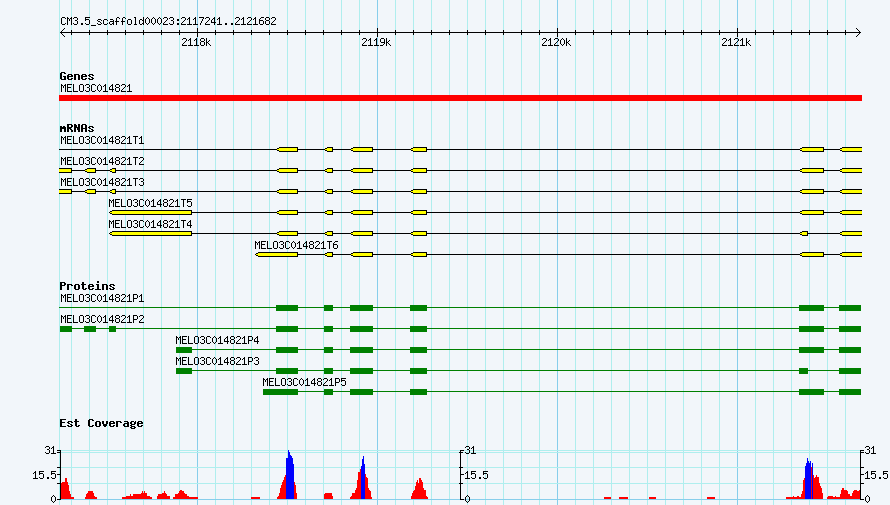Image resolution: width=890 pixels, height=505 pixels.
Task: Click the blue EST peak just before 2119k
Action: tap(363, 478)
